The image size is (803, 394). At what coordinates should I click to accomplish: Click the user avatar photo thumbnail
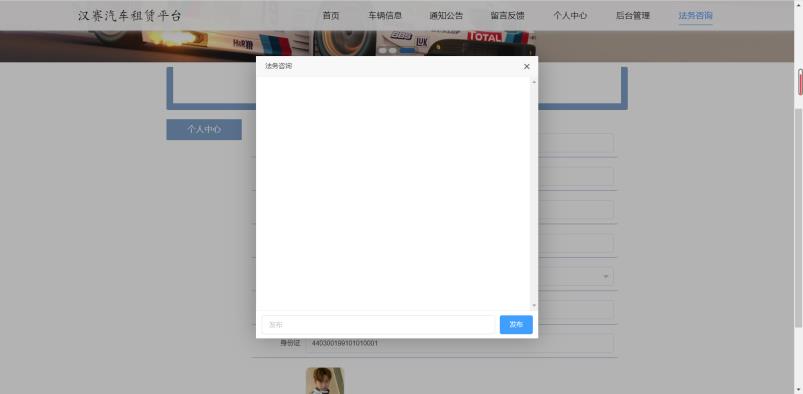point(325,381)
